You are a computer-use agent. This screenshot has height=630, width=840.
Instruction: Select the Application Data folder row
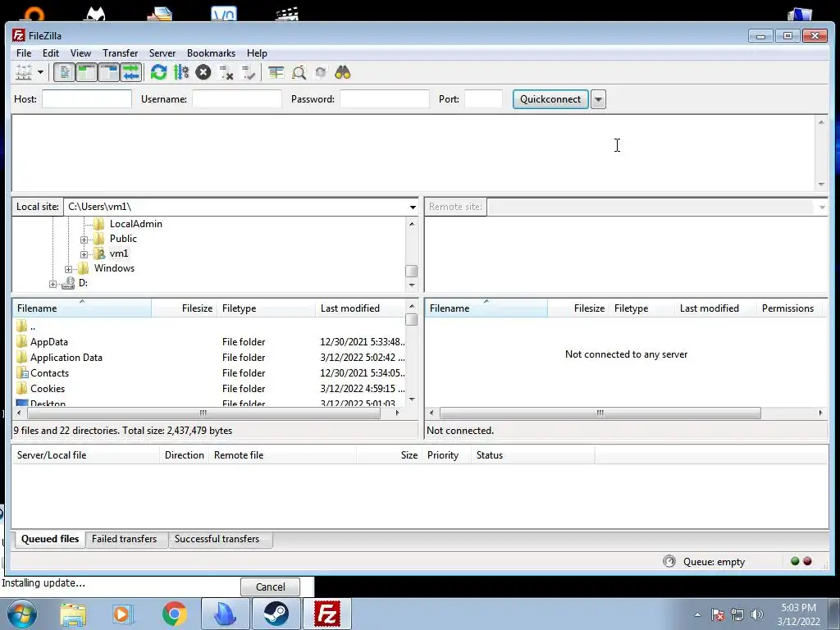point(209,358)
